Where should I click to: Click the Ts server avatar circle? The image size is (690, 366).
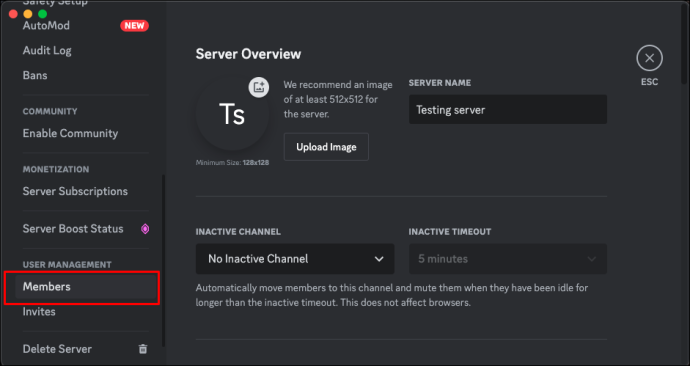tap(232, 114)
